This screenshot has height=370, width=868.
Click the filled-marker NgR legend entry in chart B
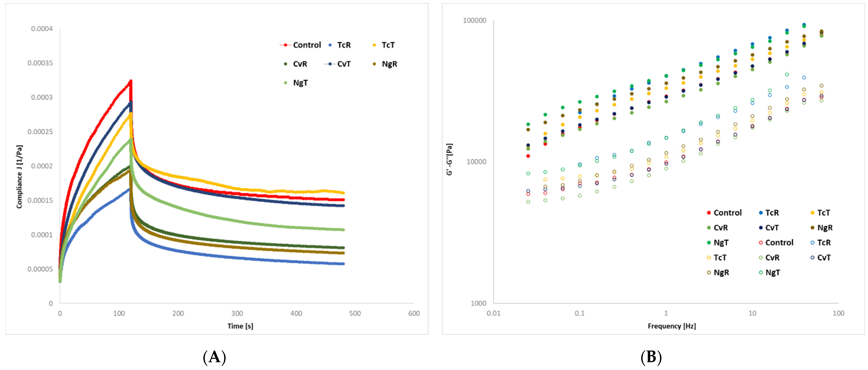[x=825, y=228]
